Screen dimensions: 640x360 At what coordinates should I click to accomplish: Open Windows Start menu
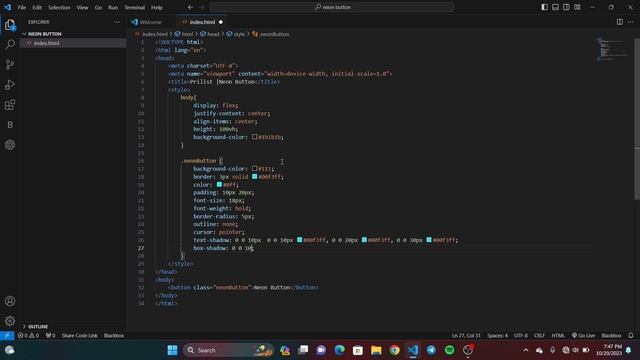pyautogui.click(x=172, y=350)
